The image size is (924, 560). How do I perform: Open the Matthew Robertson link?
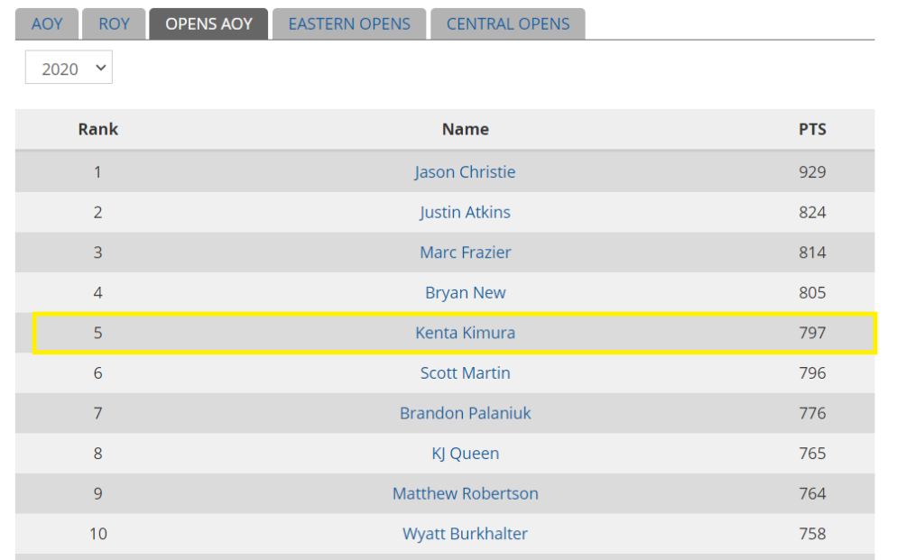[465, 493]
